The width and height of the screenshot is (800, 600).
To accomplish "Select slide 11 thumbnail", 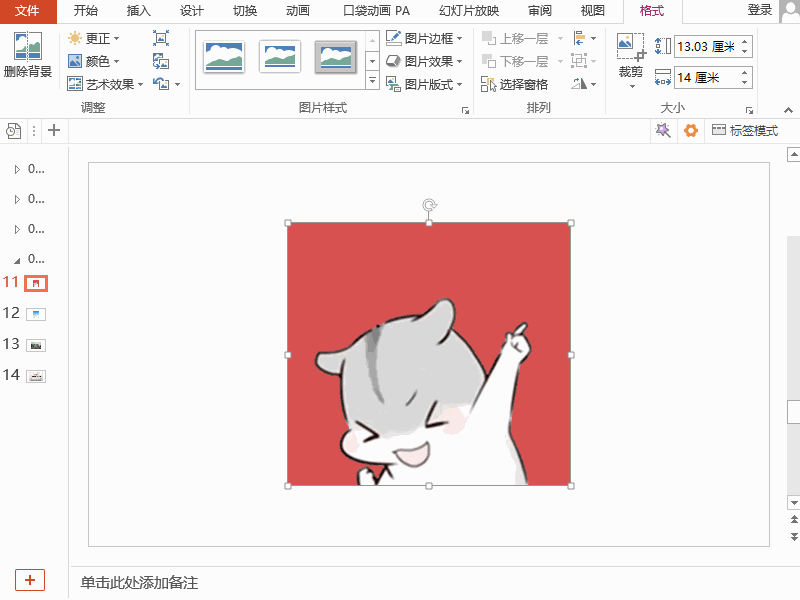I will click(36, 283).
